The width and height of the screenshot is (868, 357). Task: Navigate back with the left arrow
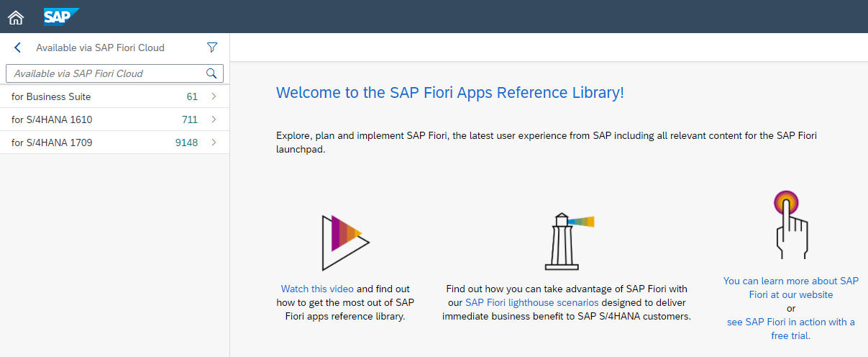[x=17, y=48]
